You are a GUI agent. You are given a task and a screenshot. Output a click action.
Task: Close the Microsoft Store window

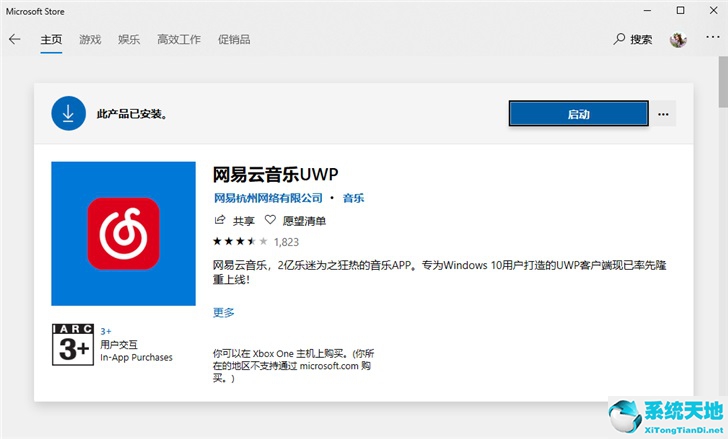[x=714, y=11]
